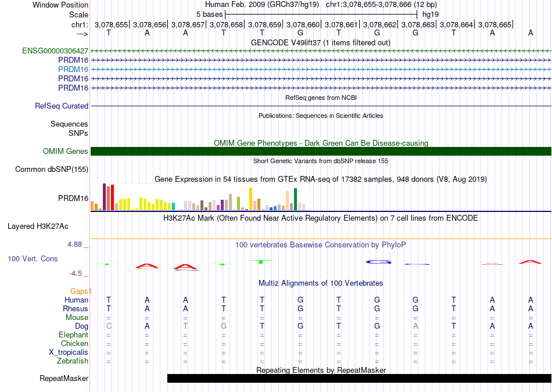Click position label 3,078,665
This screenshot has width=552, height=392.
pyautogui.click(x=494, y=24)
